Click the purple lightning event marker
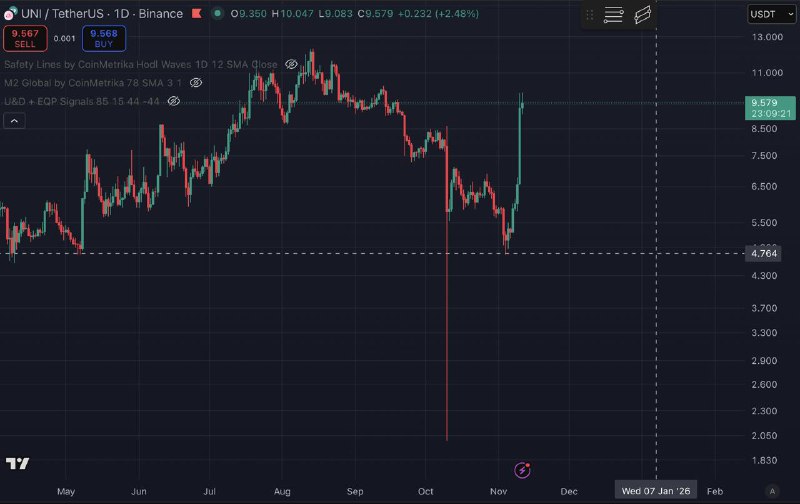Screen dimensions: 800x504 point(521,469)
